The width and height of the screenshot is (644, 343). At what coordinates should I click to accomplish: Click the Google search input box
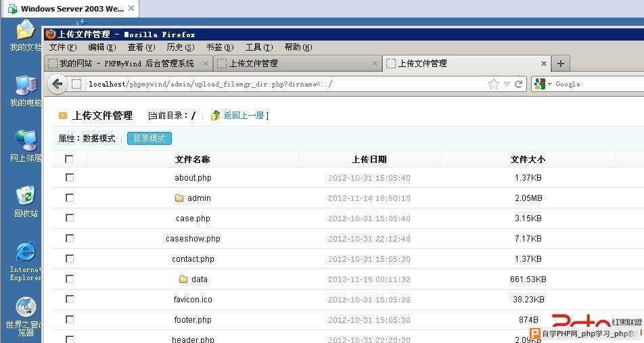point(599,84)
